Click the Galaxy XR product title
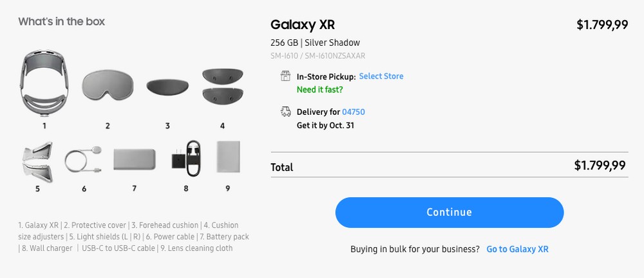 coord(303,25)
